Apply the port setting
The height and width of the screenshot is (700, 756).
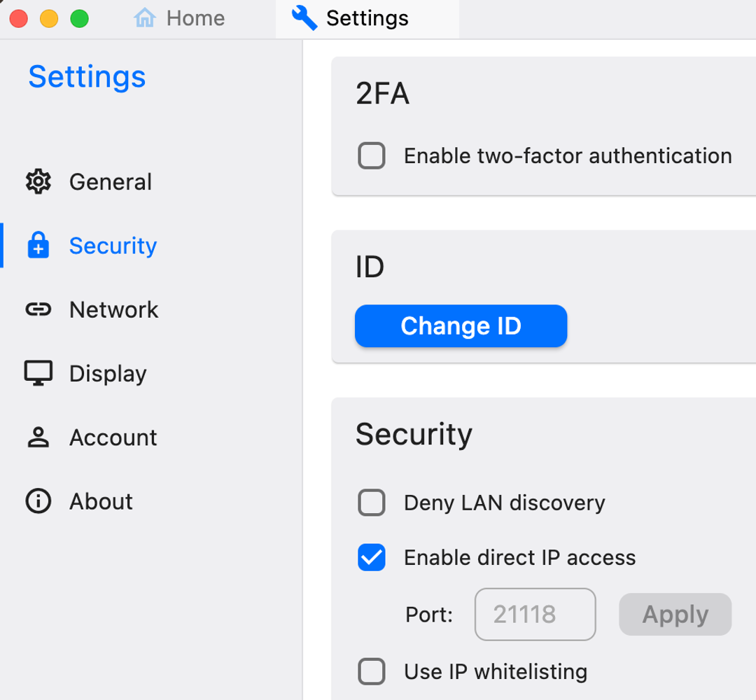(x=674, y=614)
